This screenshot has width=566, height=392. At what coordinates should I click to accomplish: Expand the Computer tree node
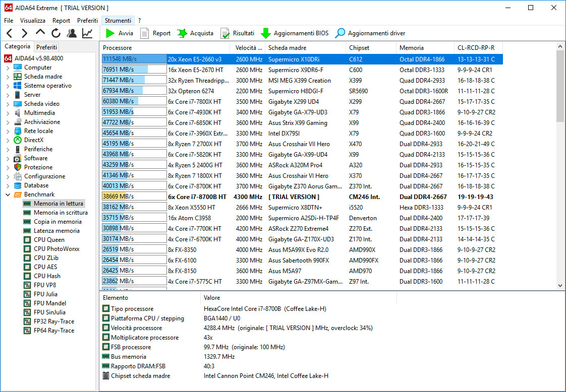(x=8, y=68)
